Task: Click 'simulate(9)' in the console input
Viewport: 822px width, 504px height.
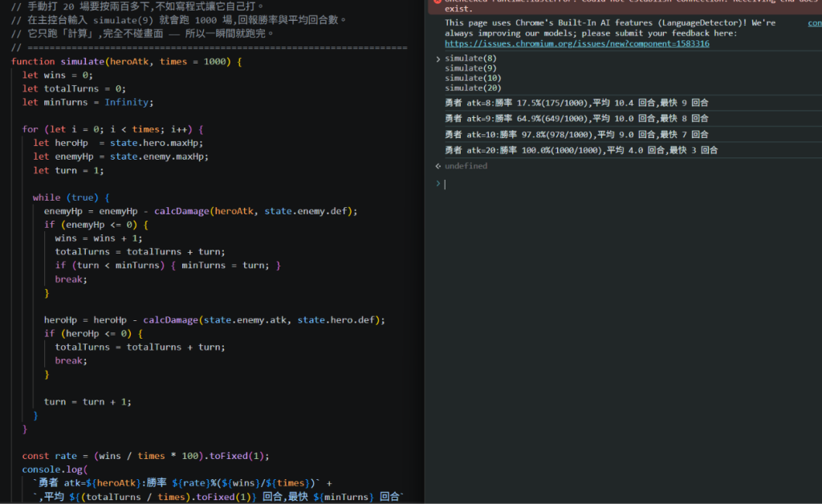Action: 470,68
